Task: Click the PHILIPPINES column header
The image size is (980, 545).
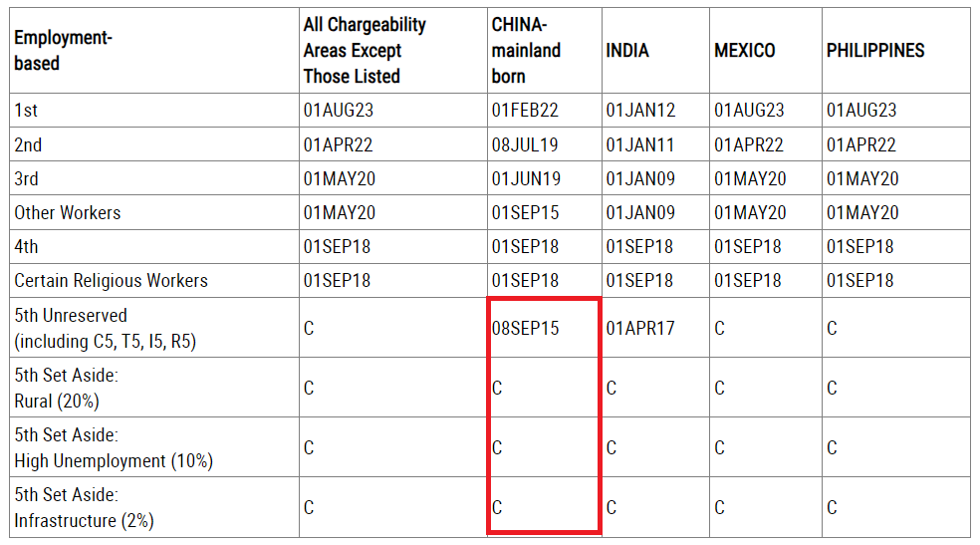Action: 896,51
